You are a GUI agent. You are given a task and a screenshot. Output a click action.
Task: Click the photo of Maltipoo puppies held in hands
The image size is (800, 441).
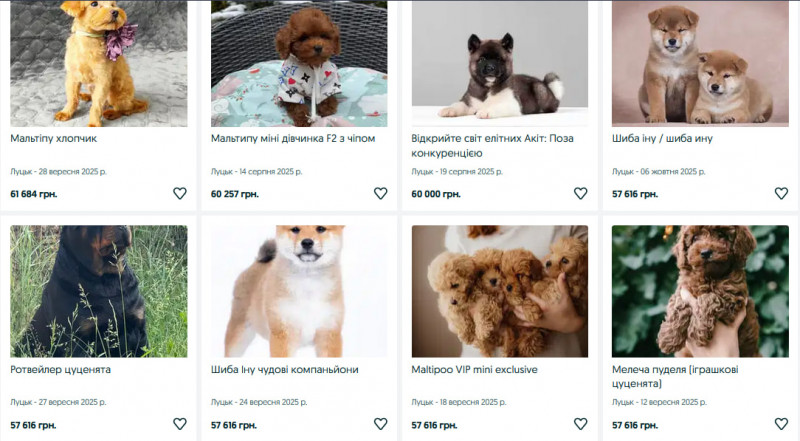[x=500, y=291]
